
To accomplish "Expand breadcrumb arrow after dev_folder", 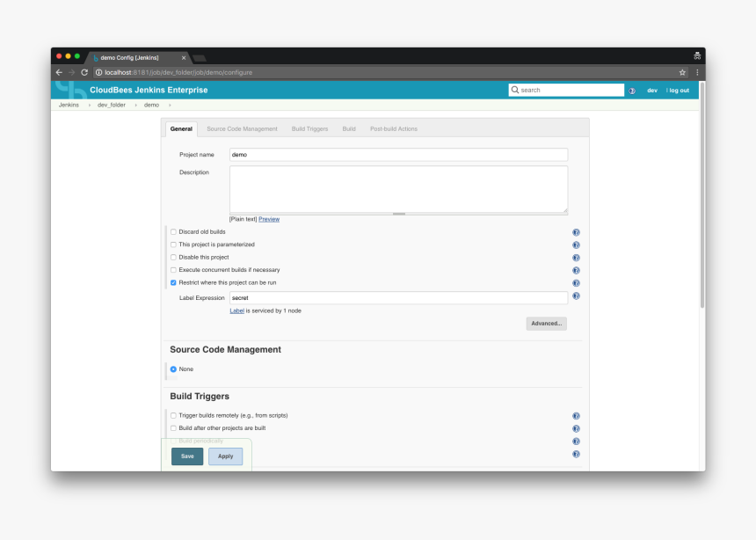I will 135,106.
